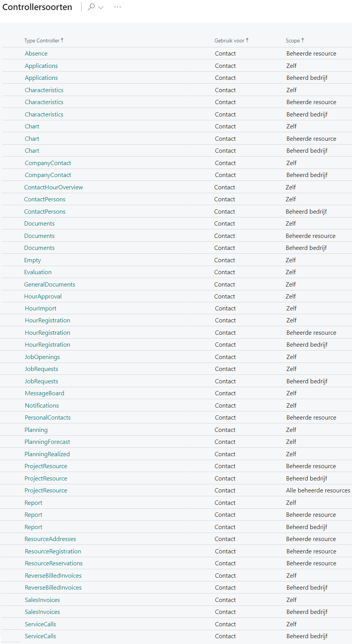The width and height of the screenshot is (352, 644).
Task: Open the HourImport link
Action: (x=40, y=309)
